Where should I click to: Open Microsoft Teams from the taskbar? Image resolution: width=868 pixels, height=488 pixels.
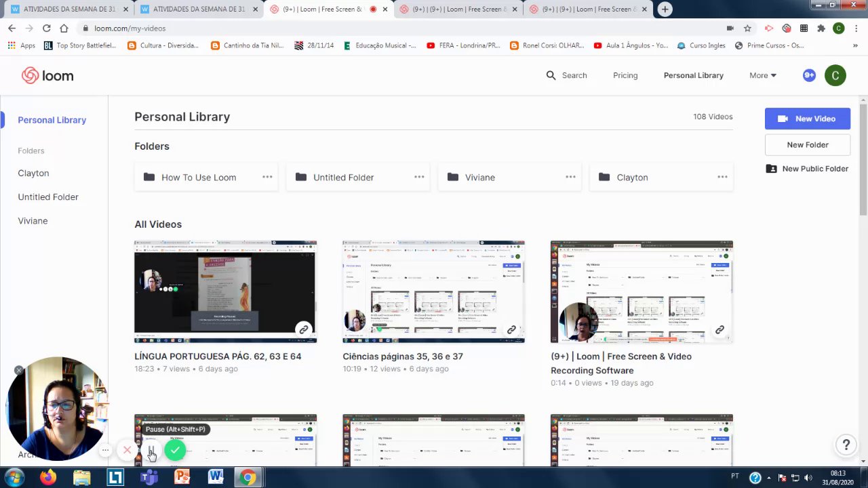(149, 477)
